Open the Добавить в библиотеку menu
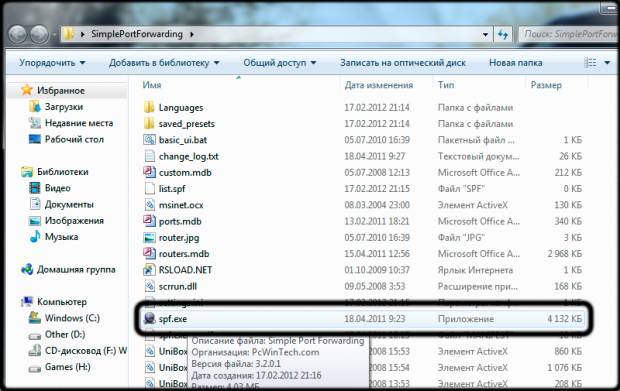The image size is (620, 391). 164,62
